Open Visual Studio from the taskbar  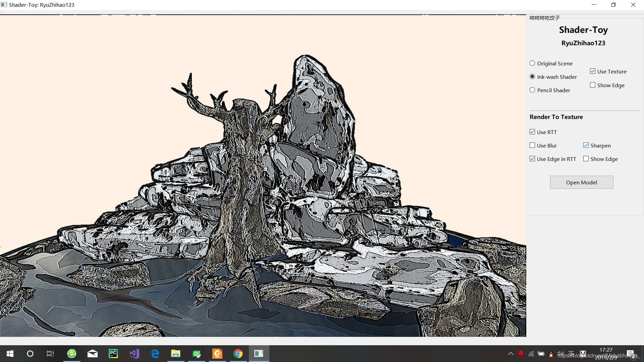click(x=134, y=354)
